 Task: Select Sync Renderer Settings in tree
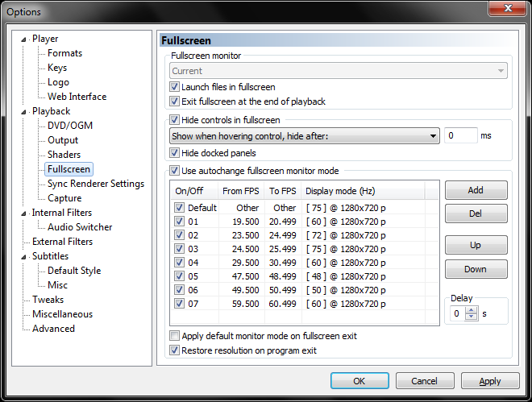click(95, 184)
